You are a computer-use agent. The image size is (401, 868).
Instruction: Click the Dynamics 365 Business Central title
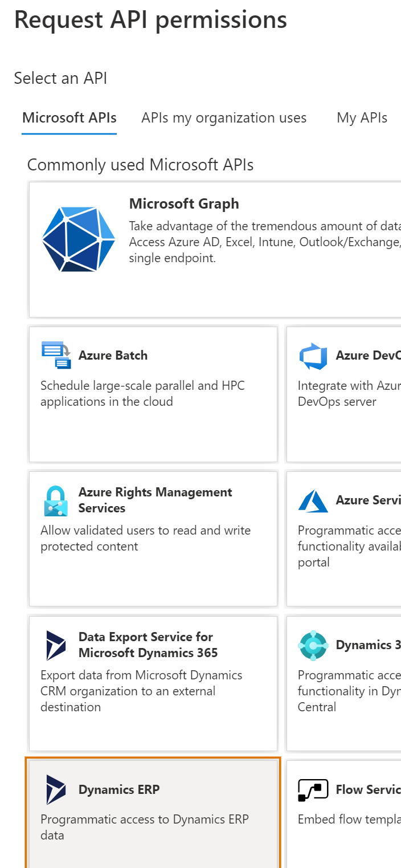pos(368,645)
